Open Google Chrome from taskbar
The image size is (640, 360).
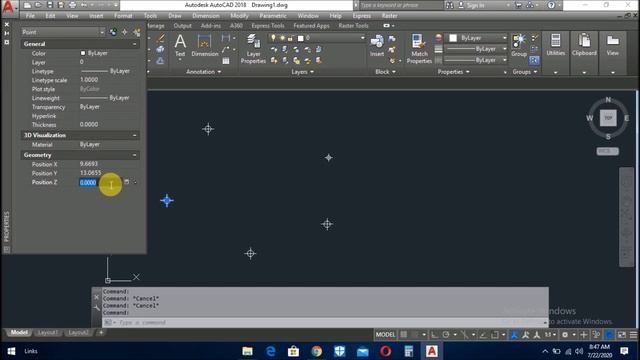tap(316, 351)
